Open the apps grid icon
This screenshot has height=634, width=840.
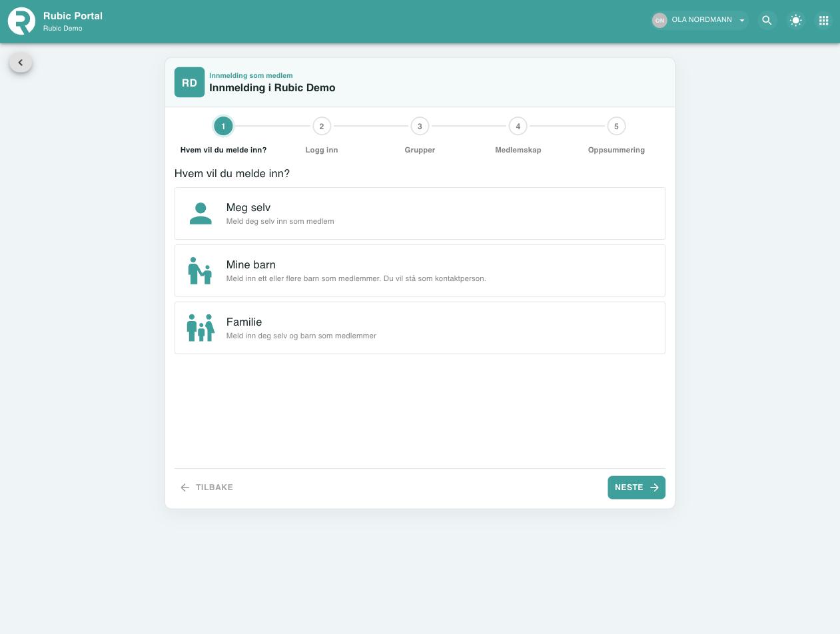coord(823,21)
